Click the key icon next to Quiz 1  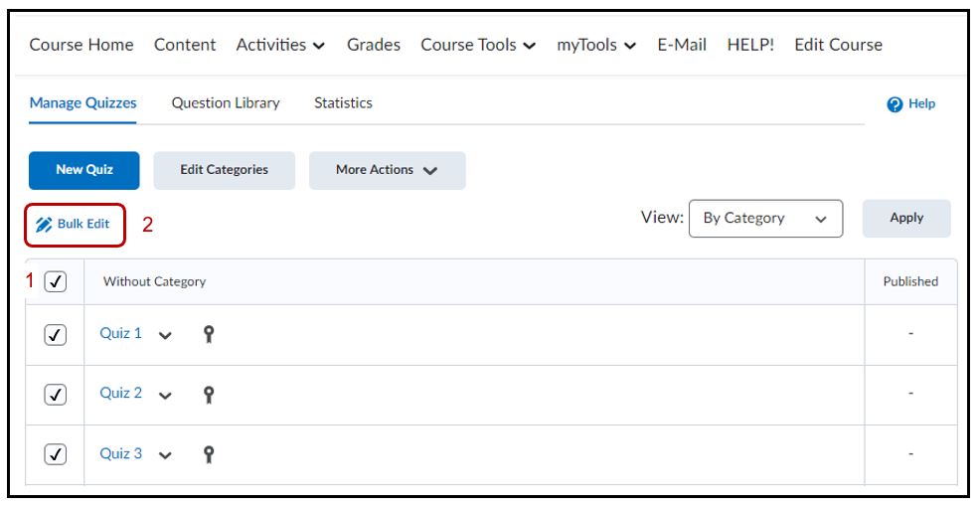point(210,334)
